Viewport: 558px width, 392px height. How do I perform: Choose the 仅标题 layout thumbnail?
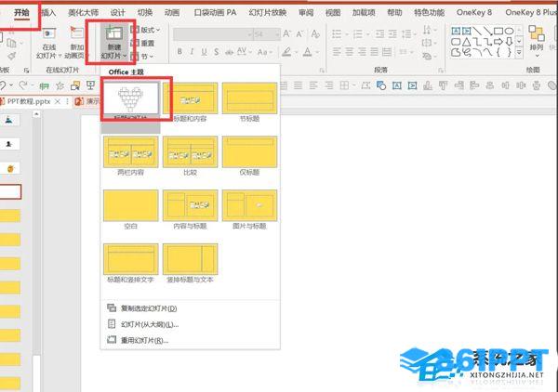coord(249,151)
